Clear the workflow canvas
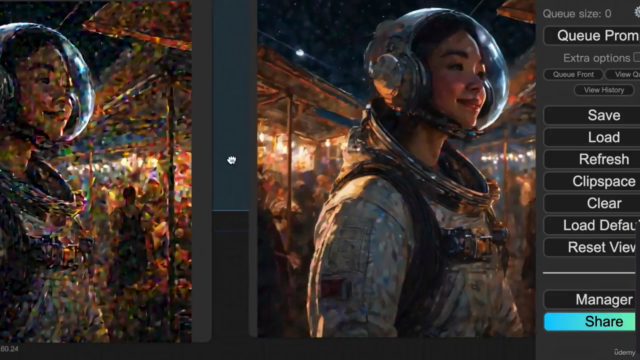The height and width of the screenshot is (360, 640). click(x=592, y=203)
